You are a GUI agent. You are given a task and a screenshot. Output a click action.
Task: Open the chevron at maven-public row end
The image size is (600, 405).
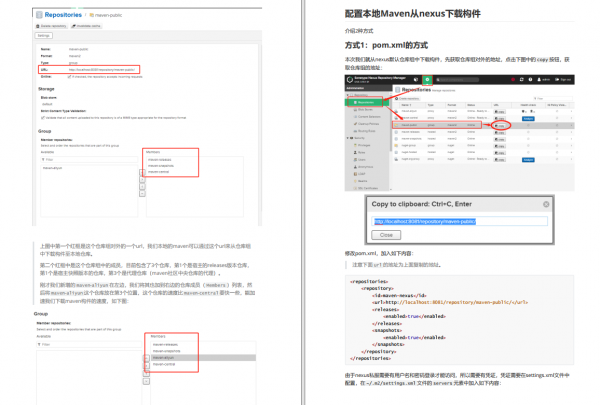(x=571, y=125)
